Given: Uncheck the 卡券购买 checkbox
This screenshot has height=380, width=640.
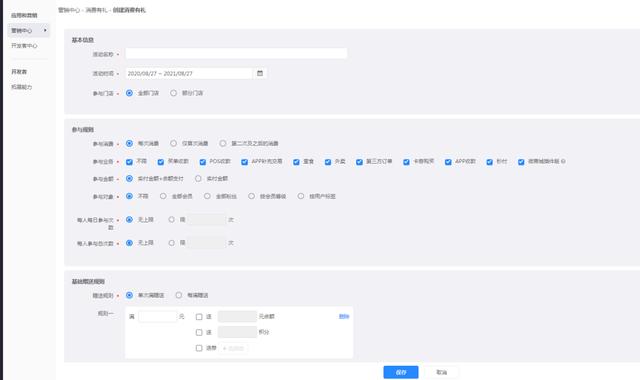Looking at the screenshot, I should click(406, 162).
